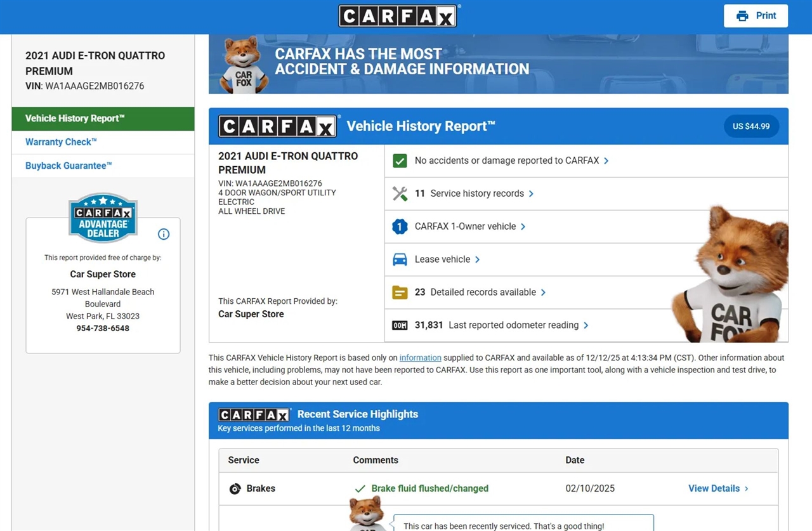This screenshot has width=812, height=531.
Task: Click the CARFAX logo in the top header
Action: pos(398,16)
